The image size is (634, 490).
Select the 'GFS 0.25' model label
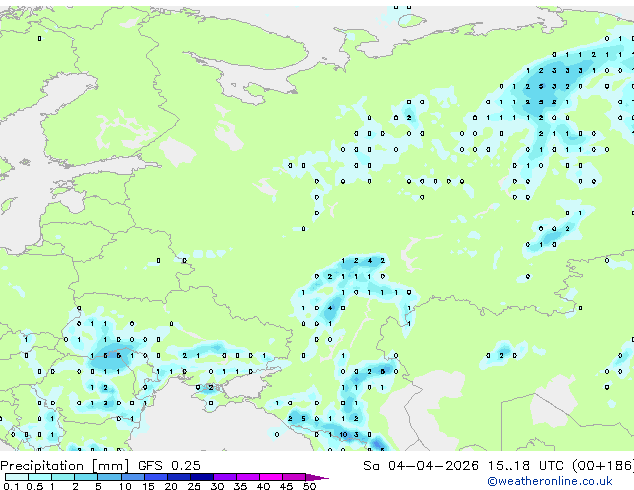(x=169, y=466)
